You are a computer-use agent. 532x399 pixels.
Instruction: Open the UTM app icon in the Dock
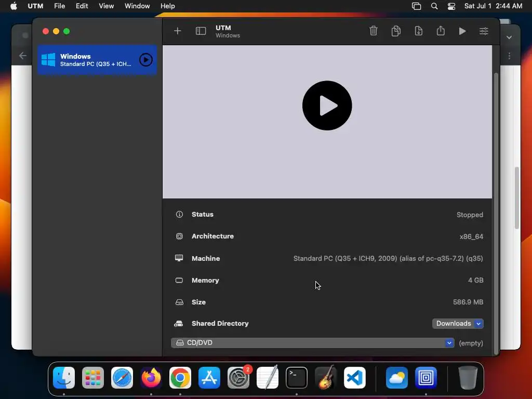pos(426,378)
